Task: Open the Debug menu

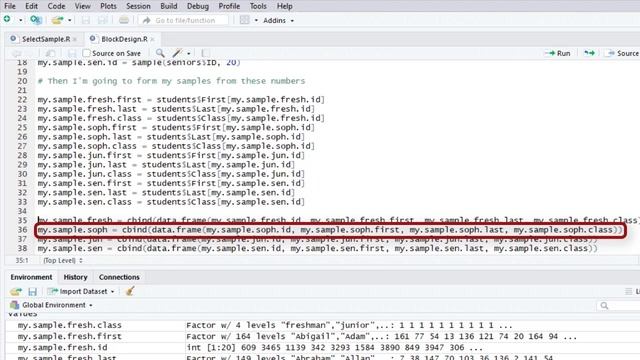Action: tap(198, 6)
